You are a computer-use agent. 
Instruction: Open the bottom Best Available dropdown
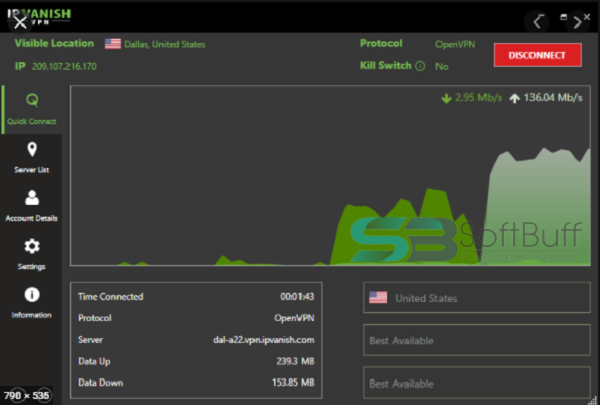476,383
